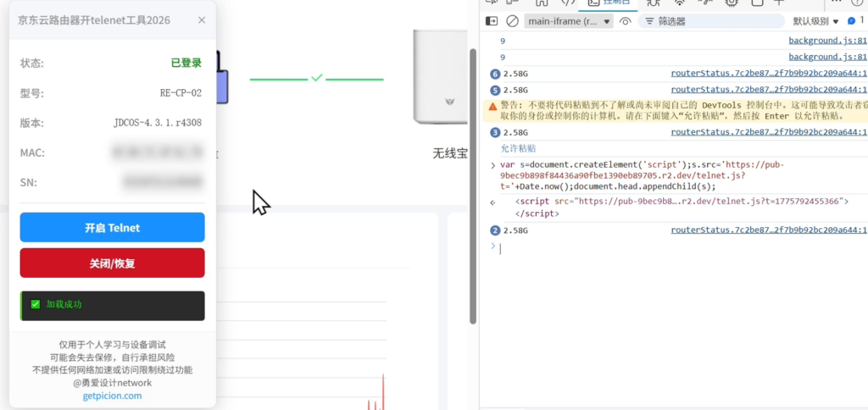Select the 版本: label in tool panel
Image resolution: width=868 pixels, height=410 pixels.
[32, 123]
